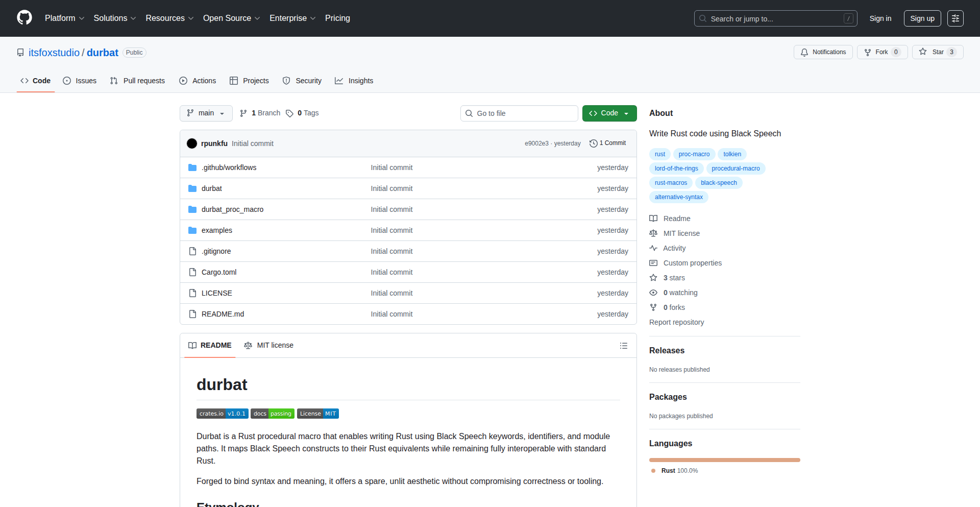Screen dimensions: 980x507
Task: Click the eye icon next to 0 watching
Action: tap(653, 292)
